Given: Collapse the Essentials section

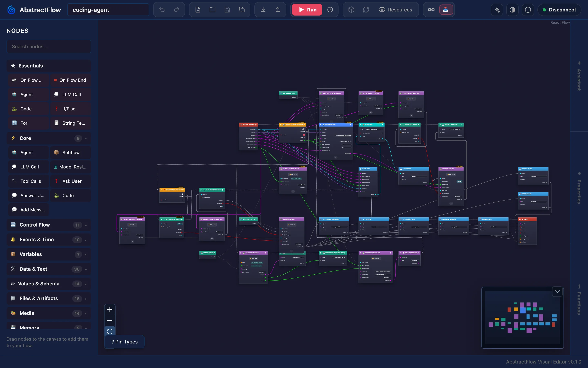Looking at the screenshot, I should pos(49,66).
